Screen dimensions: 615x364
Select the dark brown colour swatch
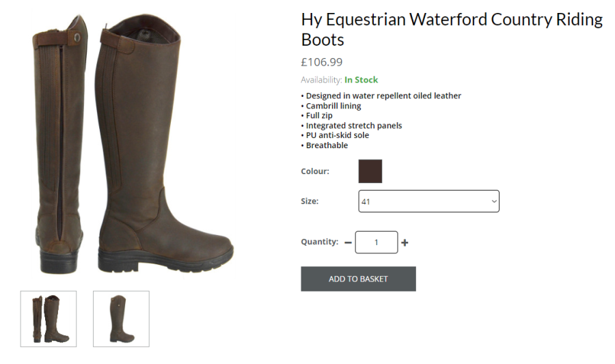(370, 171)
